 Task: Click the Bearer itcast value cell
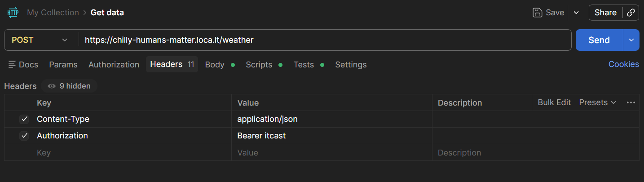tap(332, 136)
